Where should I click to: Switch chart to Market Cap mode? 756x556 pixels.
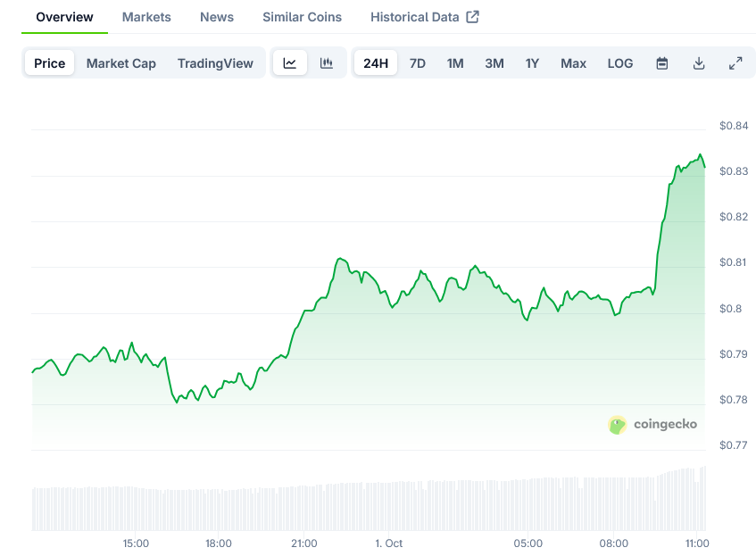[121, 63]
